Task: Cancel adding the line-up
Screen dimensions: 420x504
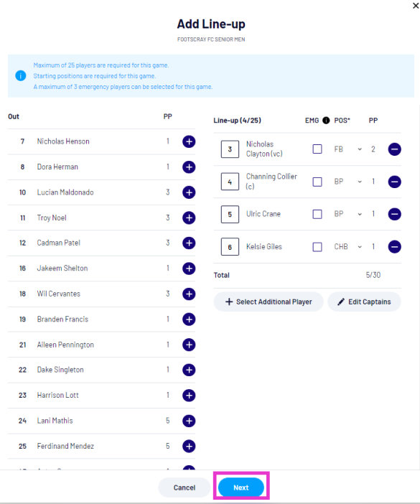Action: [x=185, y=487]
